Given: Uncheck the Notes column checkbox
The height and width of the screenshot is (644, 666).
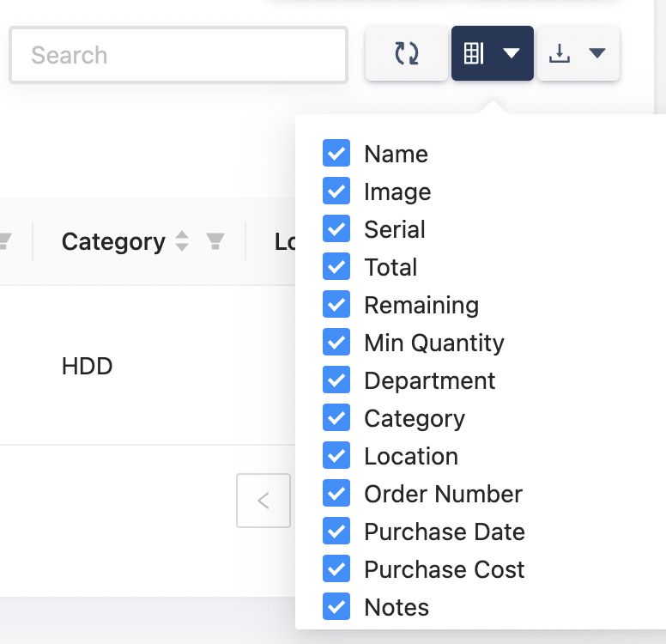Looking at the screenshot, I should tap(336, 607).
